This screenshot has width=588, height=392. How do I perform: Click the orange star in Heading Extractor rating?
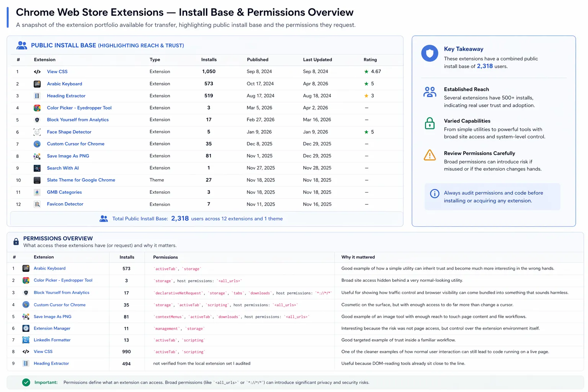click(x=366, y=96)
